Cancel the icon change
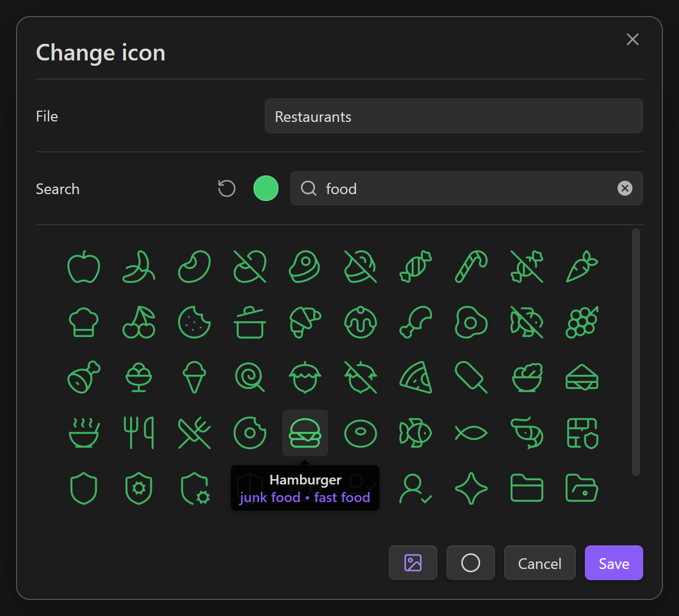 [540, 563]
